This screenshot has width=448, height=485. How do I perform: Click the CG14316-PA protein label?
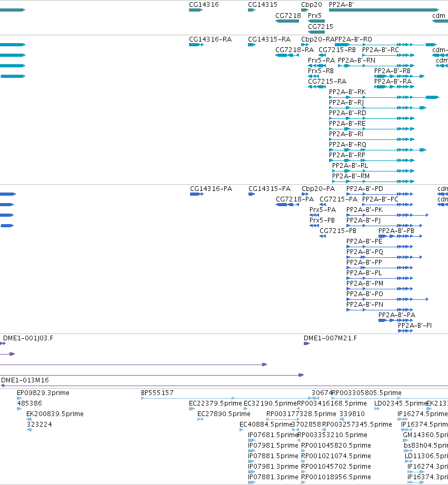pyautogui.click(x=211, y=189)
